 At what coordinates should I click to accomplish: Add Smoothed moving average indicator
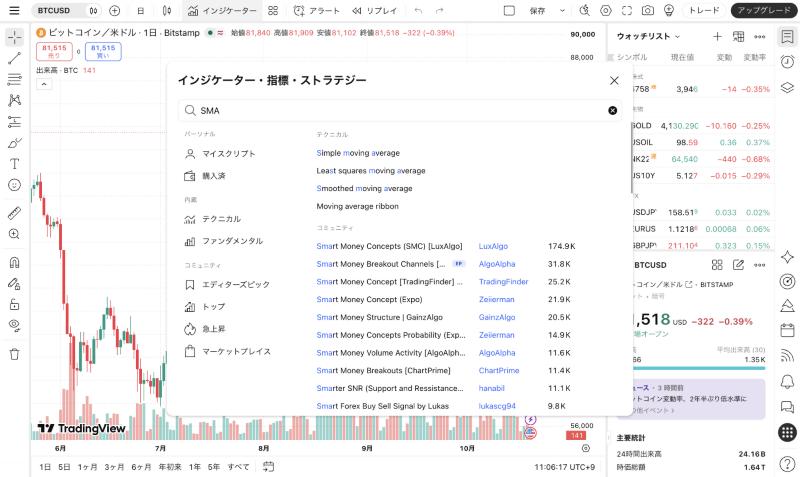coord(364,189)
